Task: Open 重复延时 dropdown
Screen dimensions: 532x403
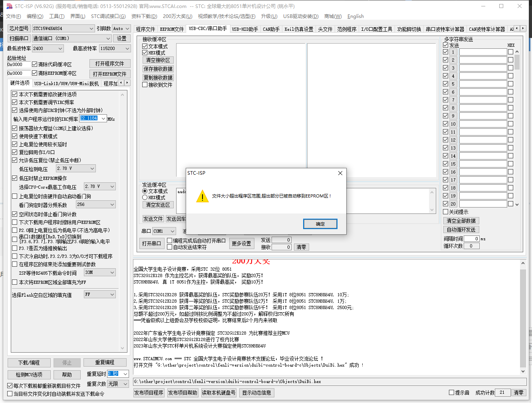Action: point(125,374)
